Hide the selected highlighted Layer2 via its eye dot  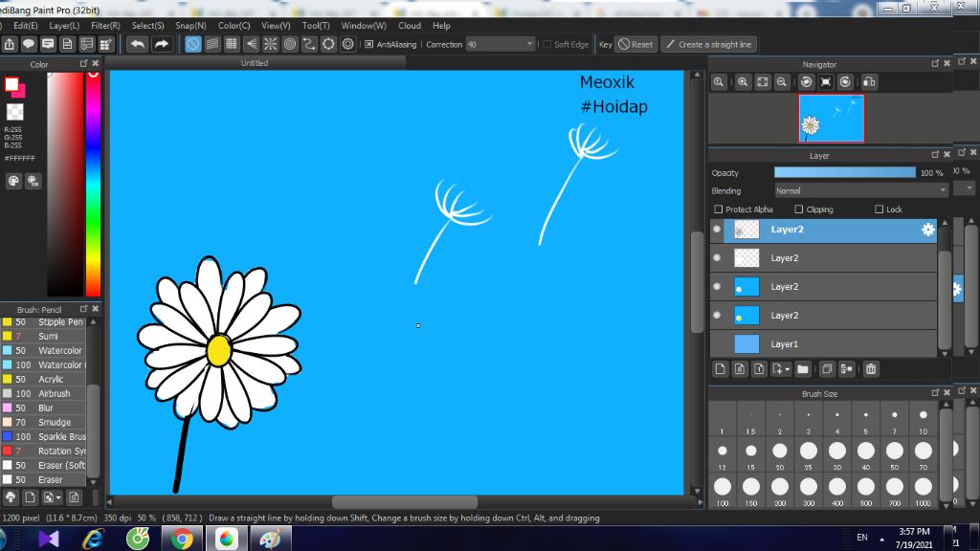[x=717, y=230]
